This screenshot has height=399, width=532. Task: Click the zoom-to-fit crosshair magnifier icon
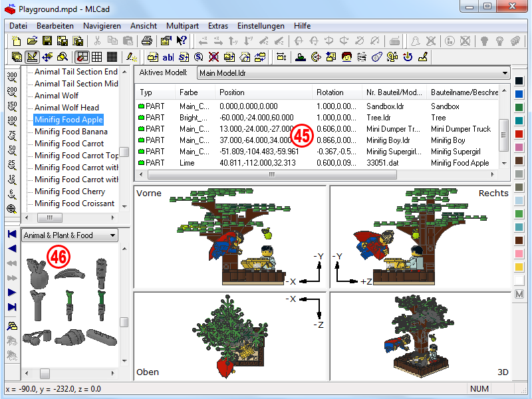[x=12, y=209]
